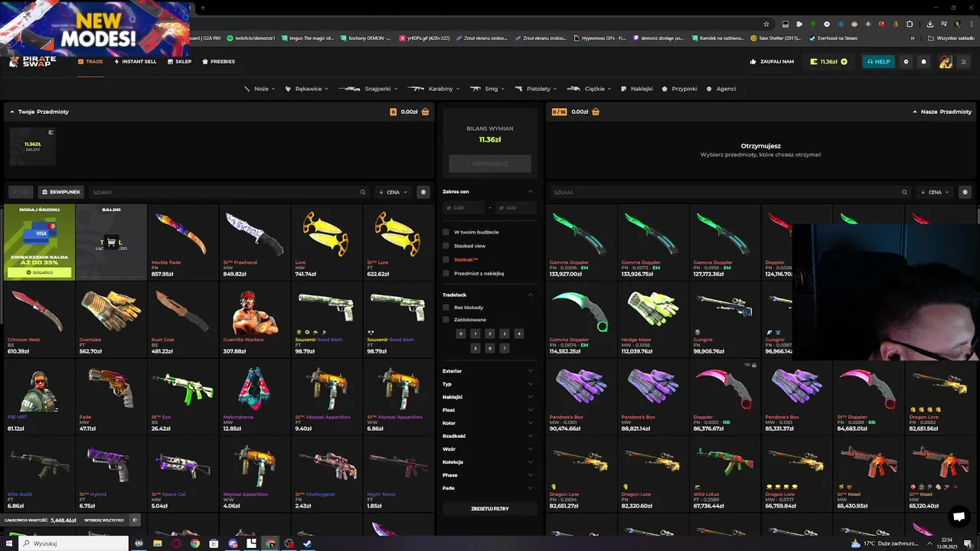Expand the Float filter section
Viewport: 980px width, 551px height.
click(x=488, y=410)
